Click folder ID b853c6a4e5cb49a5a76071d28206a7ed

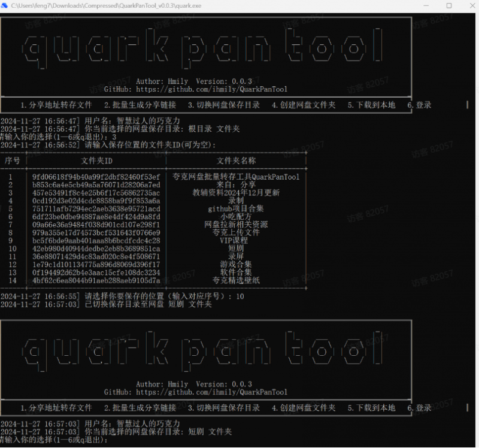(96, 185)
